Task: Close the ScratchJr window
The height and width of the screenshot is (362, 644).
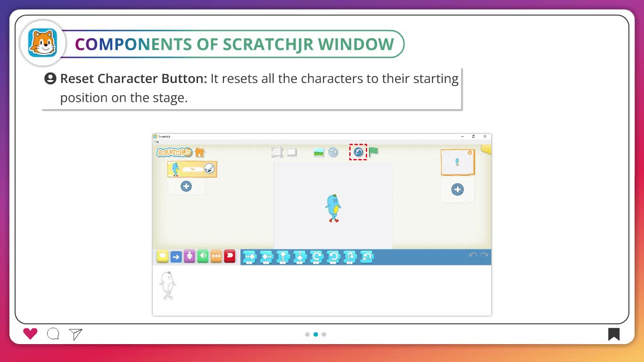Action: click(485, 136)
